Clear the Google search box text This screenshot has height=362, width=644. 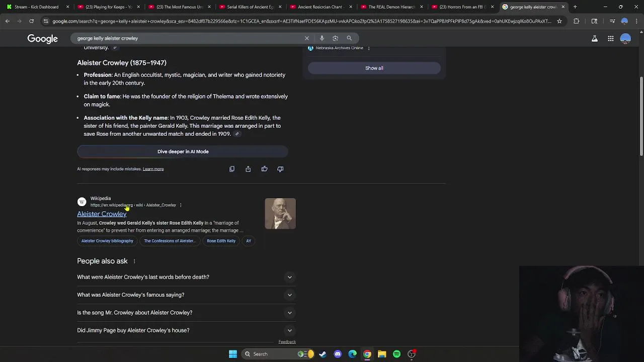coord(307,38)
